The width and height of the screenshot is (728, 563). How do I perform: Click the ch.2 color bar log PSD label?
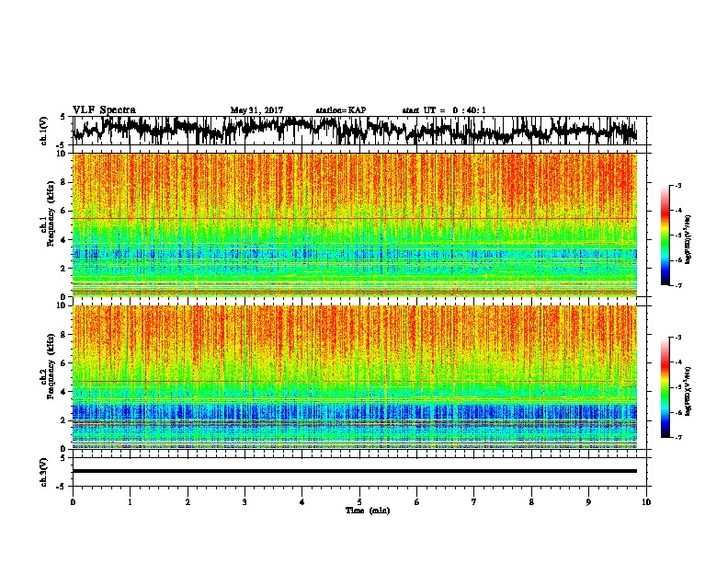(x=688, y=391)
